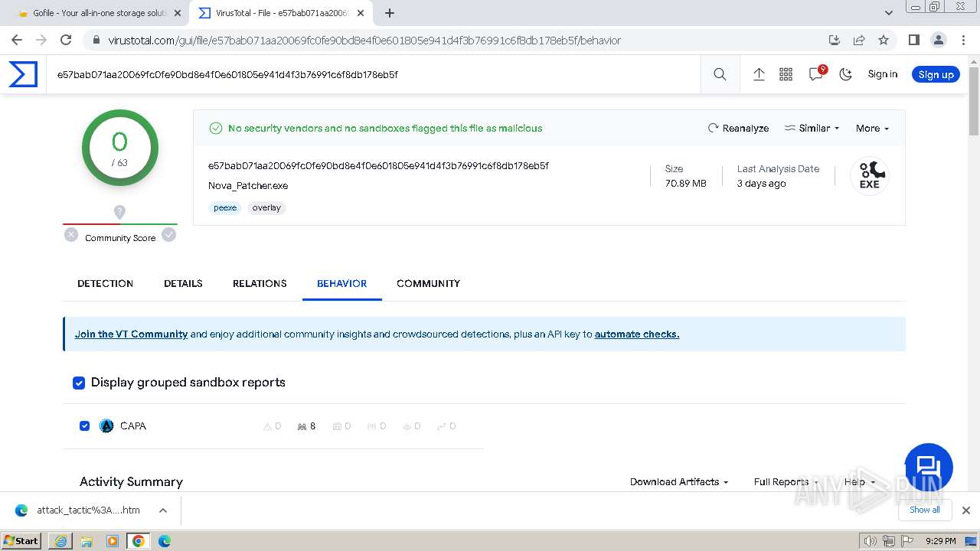This screenshot has height=551, width=980.
Task: Switch to the DETECTION tab
Action: (105, 283)
